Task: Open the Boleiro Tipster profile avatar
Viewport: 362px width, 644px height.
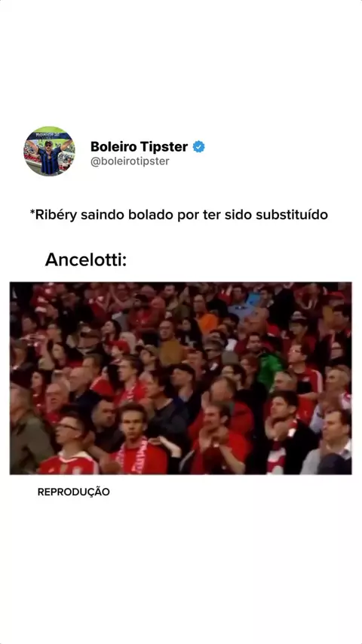Action: tap(49, 151)
